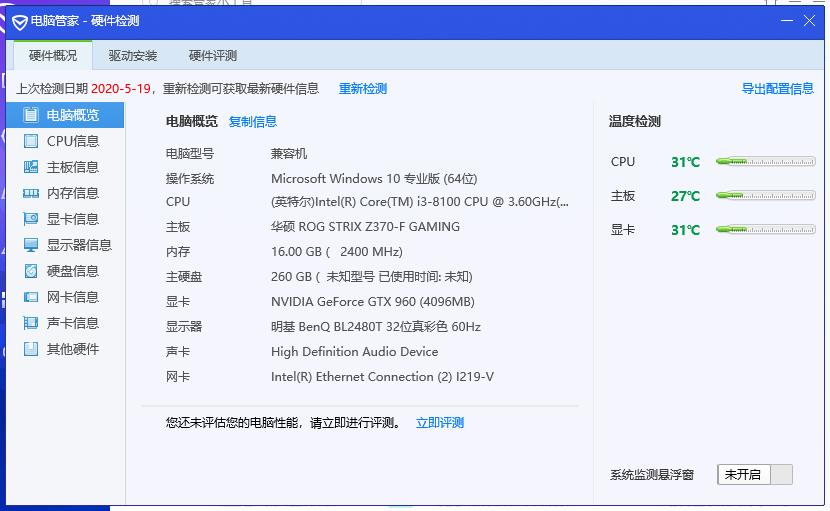830x511 pixels.
Task: Click 明基 BenQ BL2480T monitor text
Action: (376, 327)
